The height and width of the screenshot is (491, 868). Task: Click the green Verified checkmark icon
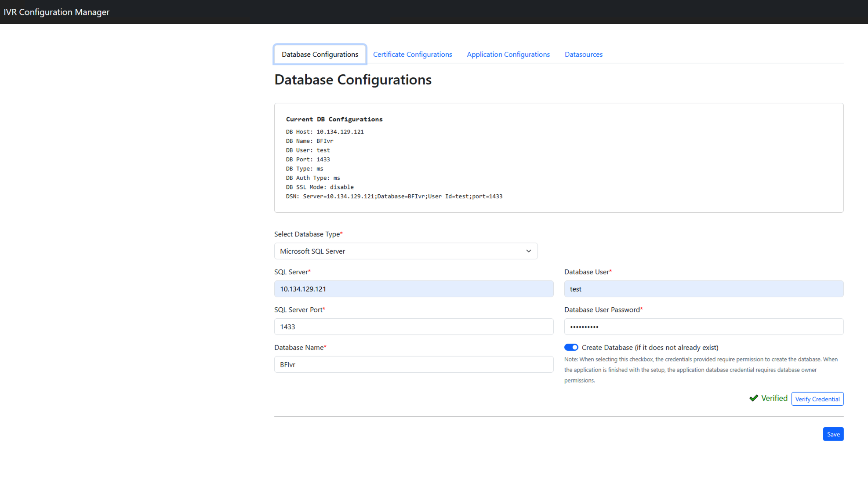[x=754, y=398]
